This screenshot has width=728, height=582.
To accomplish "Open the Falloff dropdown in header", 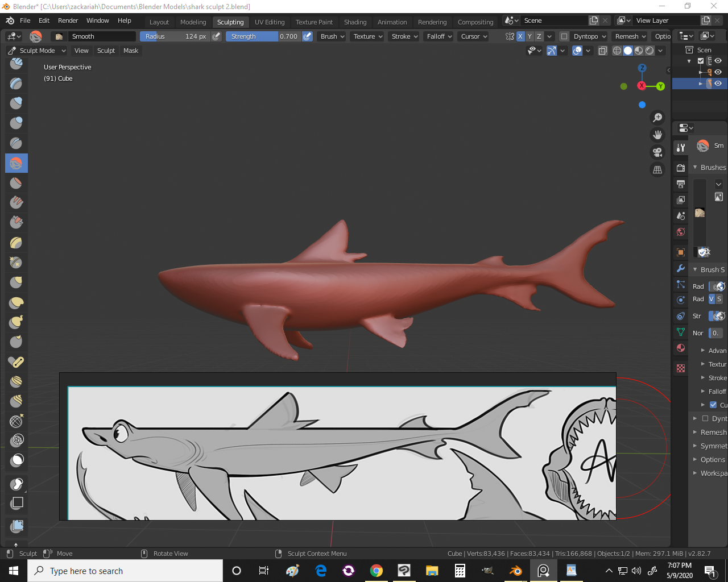I will pos(439,36).
